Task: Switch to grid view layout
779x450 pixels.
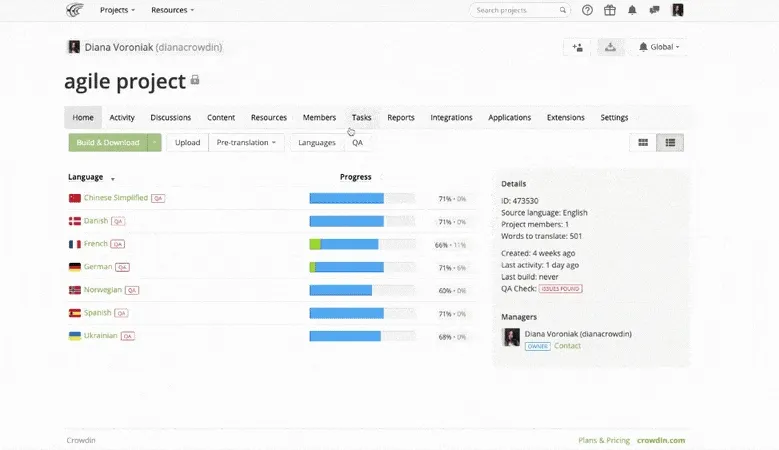Action: click(643, 143)
